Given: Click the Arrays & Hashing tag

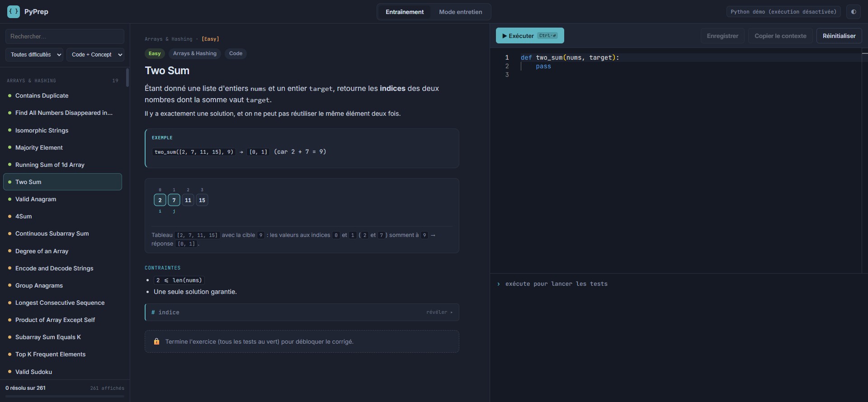Looking at the screenshot, I should (x=195, y=53).
